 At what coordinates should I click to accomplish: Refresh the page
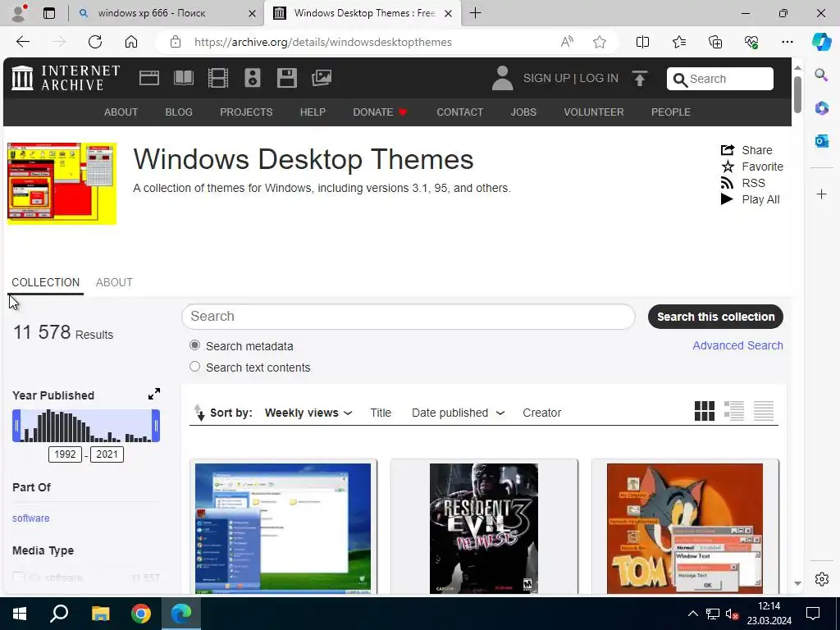95,42
